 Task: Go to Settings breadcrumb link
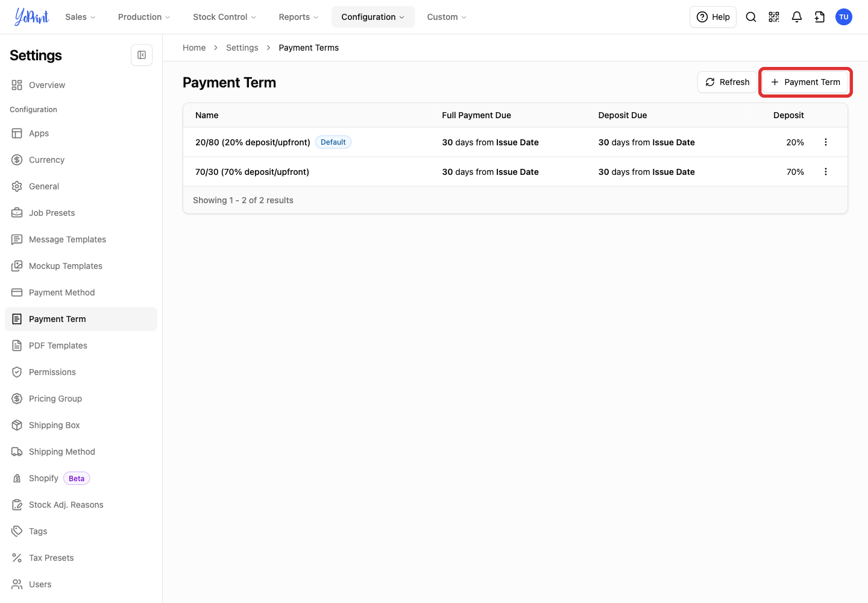(x=242, y=48)
